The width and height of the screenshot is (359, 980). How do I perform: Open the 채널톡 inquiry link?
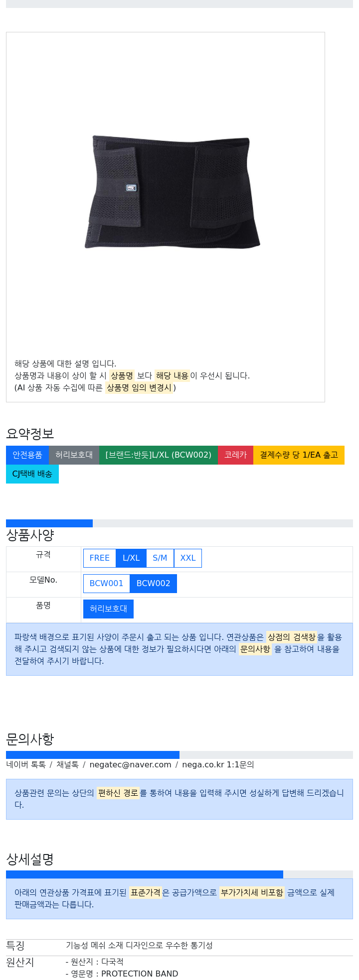67,765
